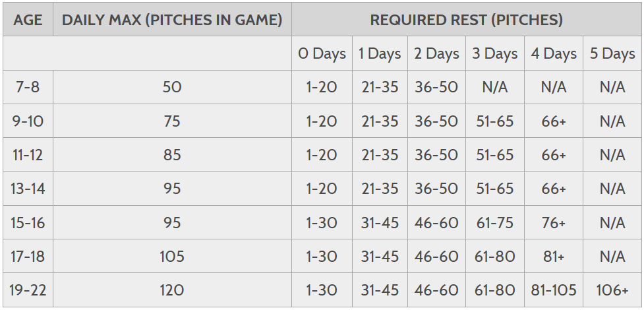
Task: Select the 0 Days column header
Action: click(322, 53)
